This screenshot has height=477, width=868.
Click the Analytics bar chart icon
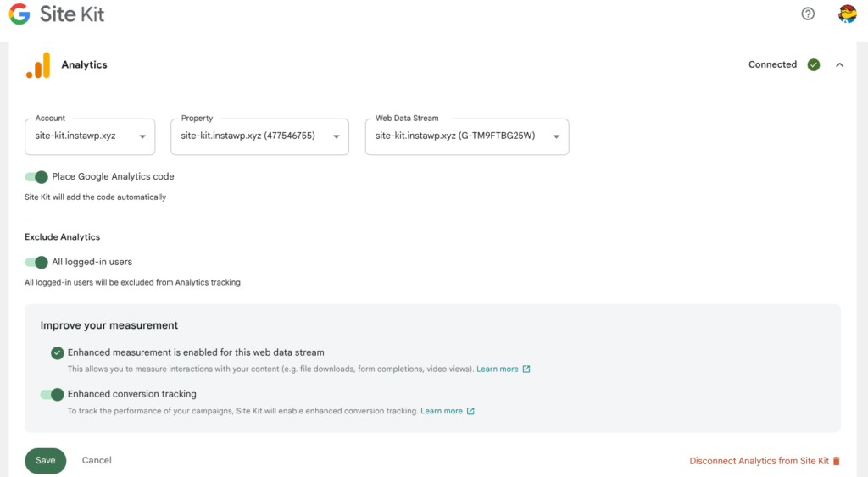pos(38,65)
